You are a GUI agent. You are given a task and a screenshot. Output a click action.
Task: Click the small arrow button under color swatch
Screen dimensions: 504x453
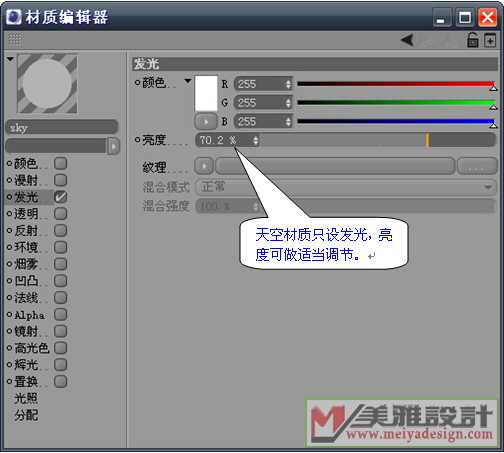tap(205, 122)
